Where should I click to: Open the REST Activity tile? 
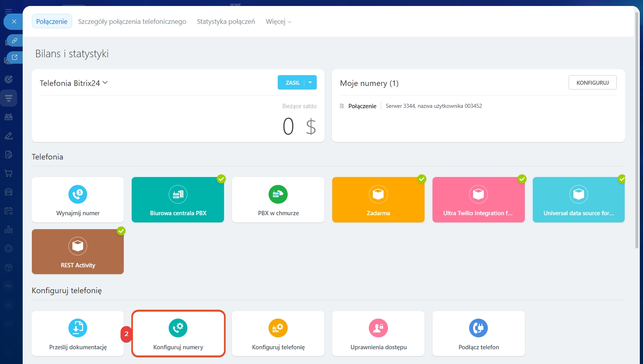pos(78,252)
